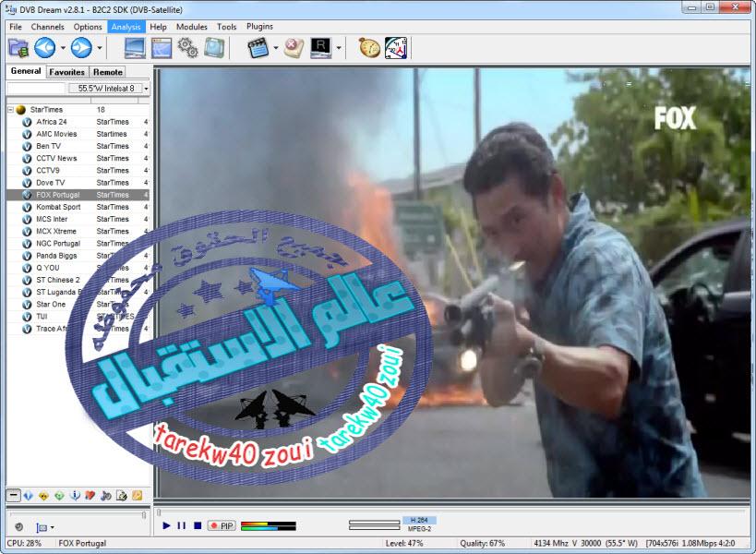Screen dimensions: 756x554
Task: Click the round gray icon above CPU status
Action: [18, 527]
